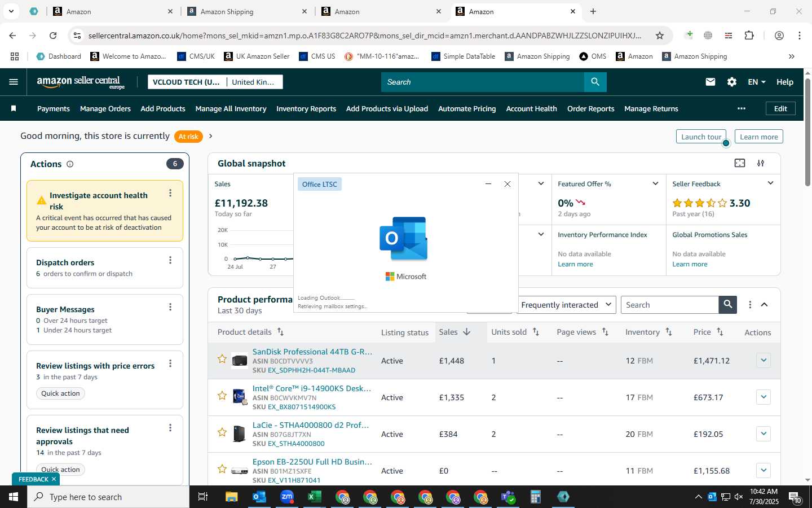Open the VCLOUD TECH store switcher
The image size is (812, 508).
[215, 82]
